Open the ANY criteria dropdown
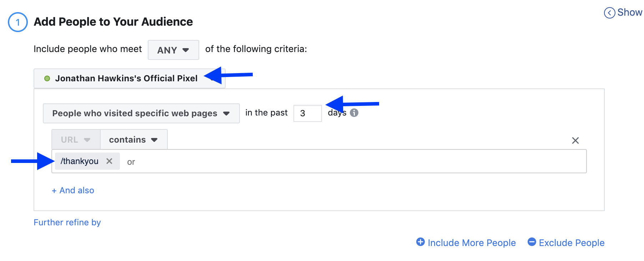Viewport: 644px width, 261px height. point(173,50)
